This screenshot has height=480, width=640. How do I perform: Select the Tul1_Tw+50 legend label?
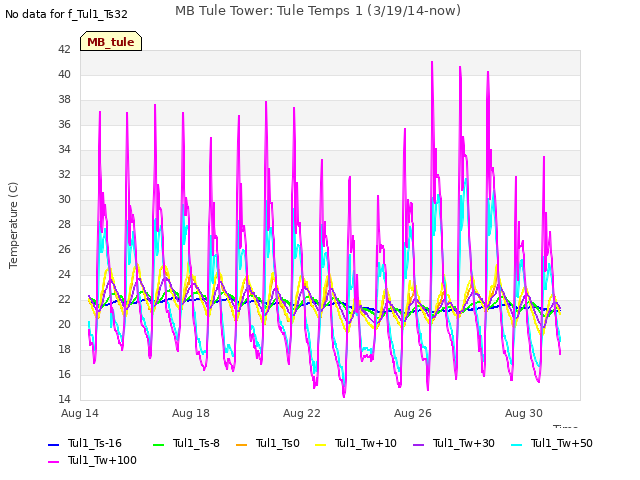click(x=562, y=443)
